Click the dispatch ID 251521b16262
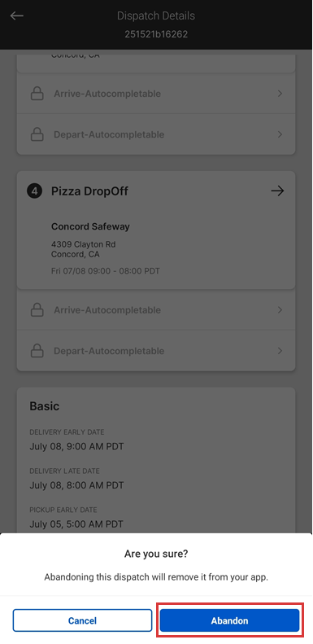Screen dimensions: 313x644 (x=156, y=34)
